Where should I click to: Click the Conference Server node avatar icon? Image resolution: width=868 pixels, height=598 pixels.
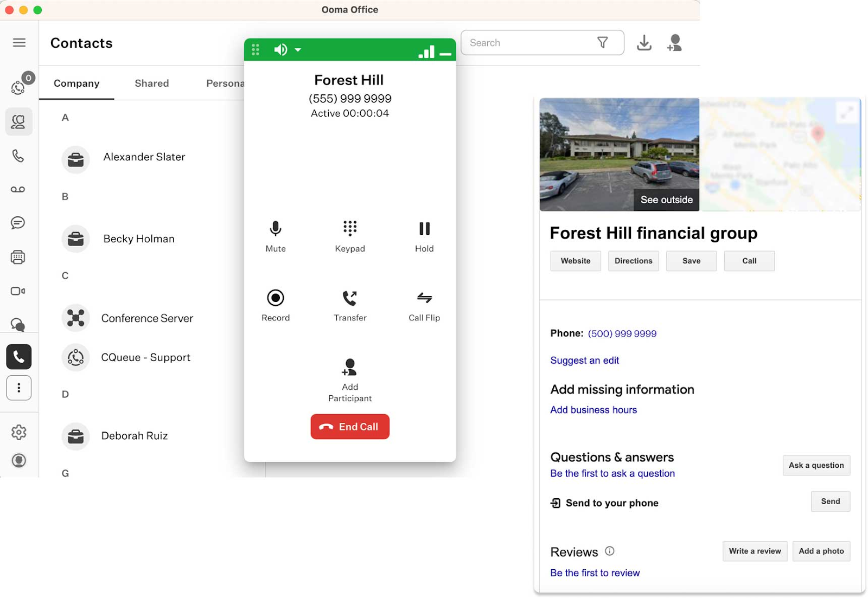pos(75,318)
